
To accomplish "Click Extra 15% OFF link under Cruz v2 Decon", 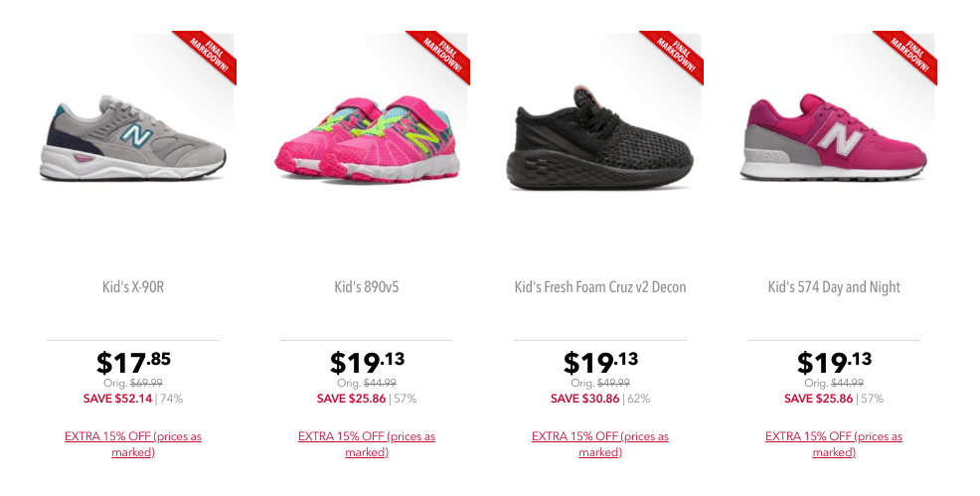I will [600, 443].
